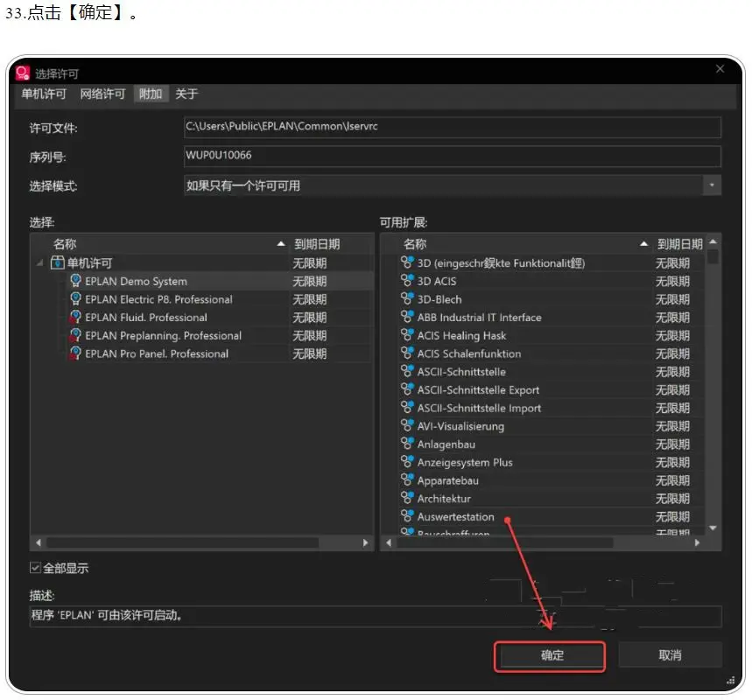Viewport: 752px width, 700px height.
Task: Click the 3D ACIS extension icon
Action: click(407, 281)
